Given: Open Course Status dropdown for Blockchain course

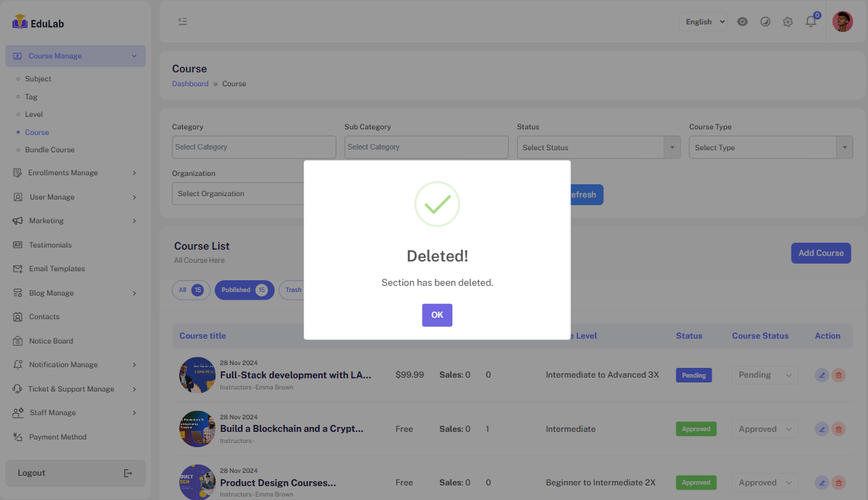Looking at the screenshot, I should pos(764,429).
